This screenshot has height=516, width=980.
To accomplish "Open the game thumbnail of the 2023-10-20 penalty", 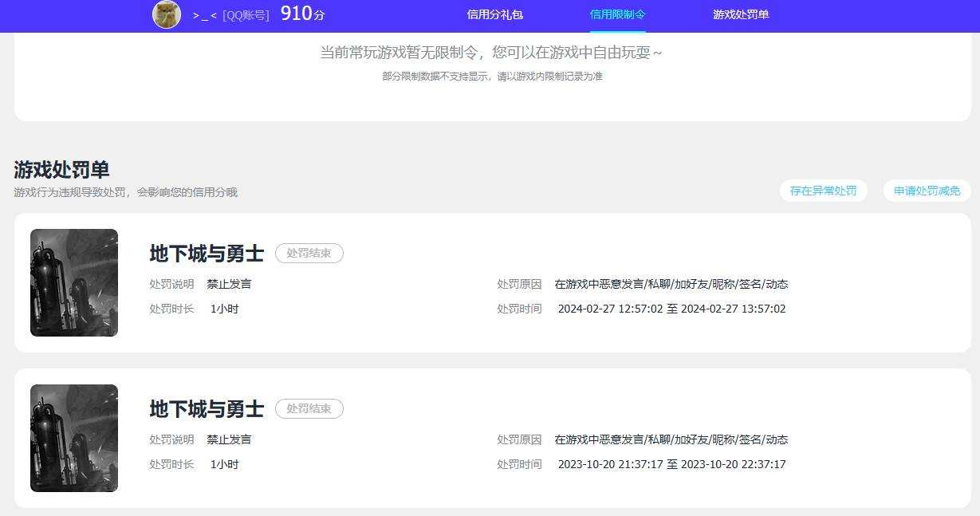I will tap(74, 438).
